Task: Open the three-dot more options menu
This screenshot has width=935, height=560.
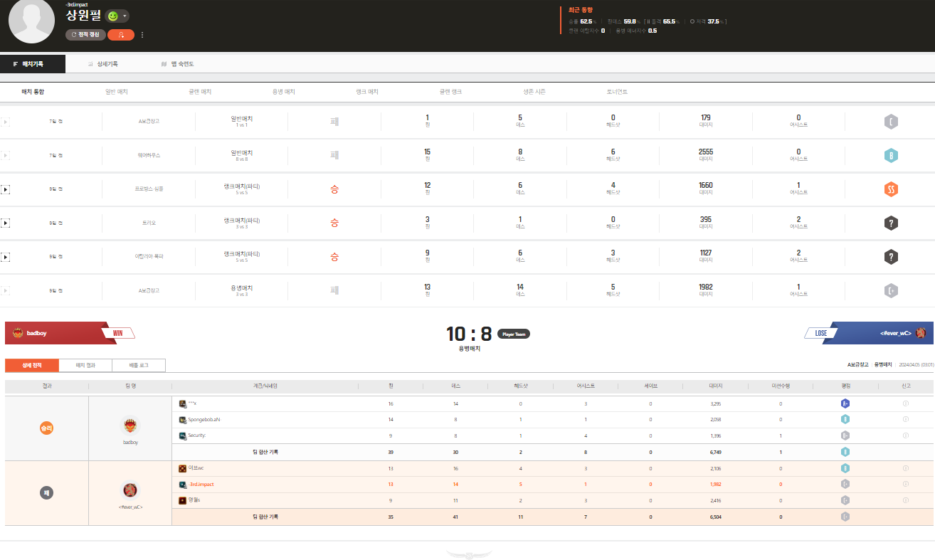Action: point(142,34)
